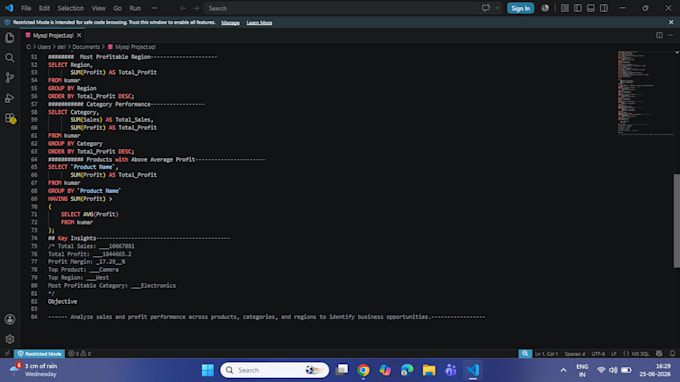The image size is (680, 382).
Task: Open Google Chrome from taskbar
Action: point(363,370)
